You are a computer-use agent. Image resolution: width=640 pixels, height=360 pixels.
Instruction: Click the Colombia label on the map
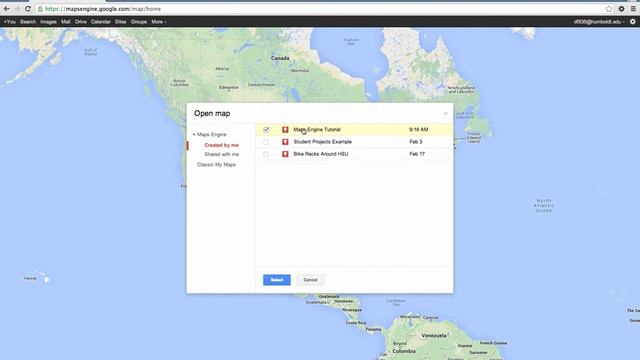click(x=404, y=351)
